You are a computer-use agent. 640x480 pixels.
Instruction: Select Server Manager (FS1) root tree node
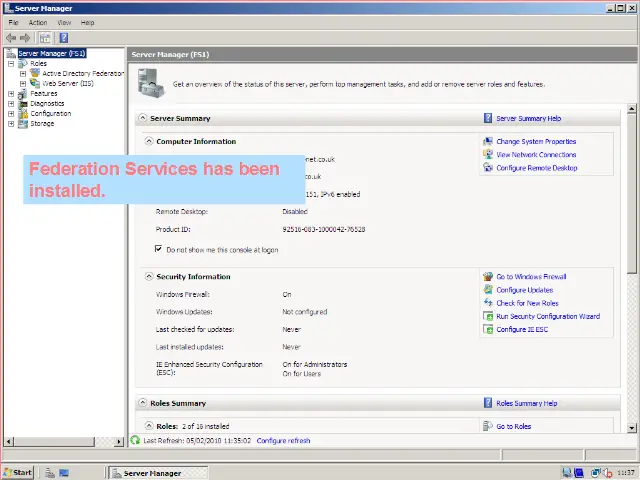[51, 53]
